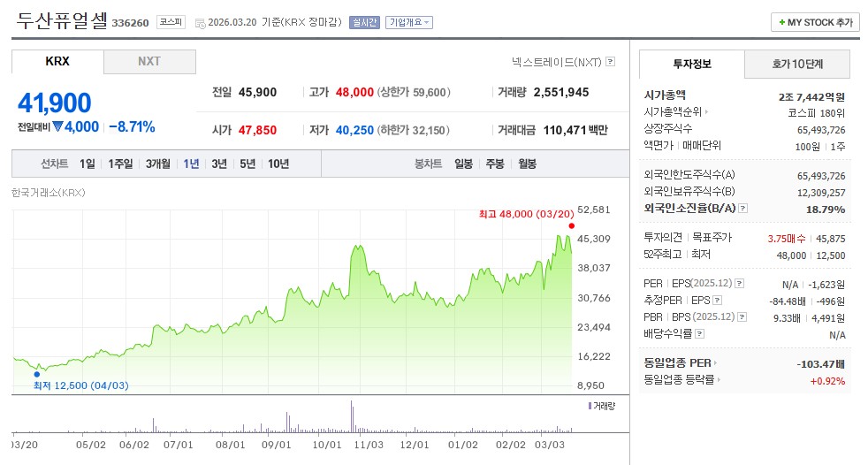Click the 코스피 market badge
The image size is (868, 465).
pyautogui.click(x=171, y=22)
